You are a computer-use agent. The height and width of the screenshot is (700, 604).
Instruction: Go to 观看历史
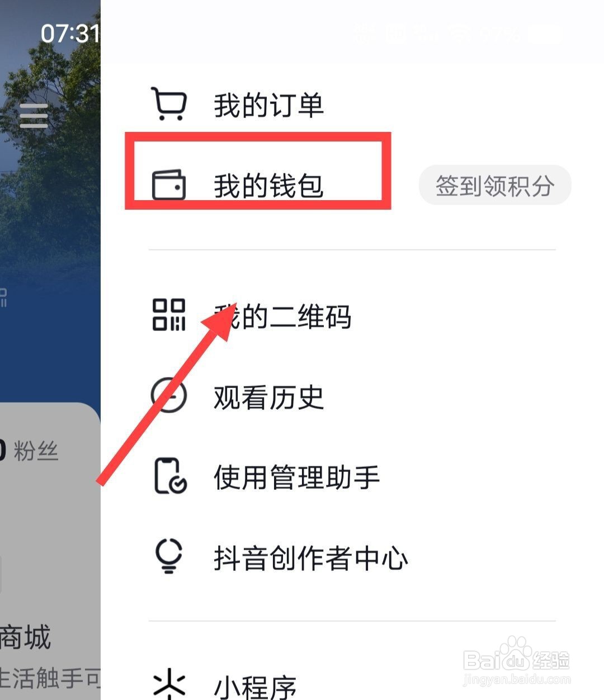pos(269,397)
